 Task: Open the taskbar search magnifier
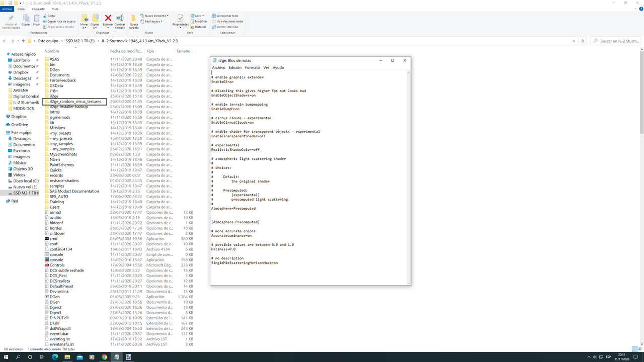tap(18, 357)
